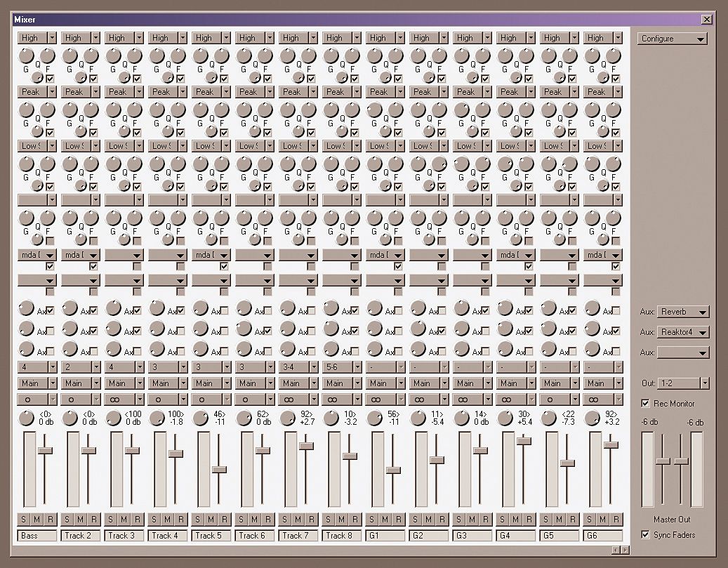Image resolution: width=728 pixels, height=568 pixels.
Task: Open the Configure dropdown
Action: (673, 39)
